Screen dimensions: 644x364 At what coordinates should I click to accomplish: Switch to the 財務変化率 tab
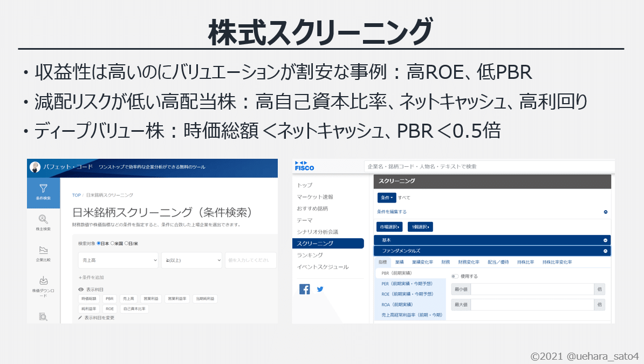click(x=469, y=262)
